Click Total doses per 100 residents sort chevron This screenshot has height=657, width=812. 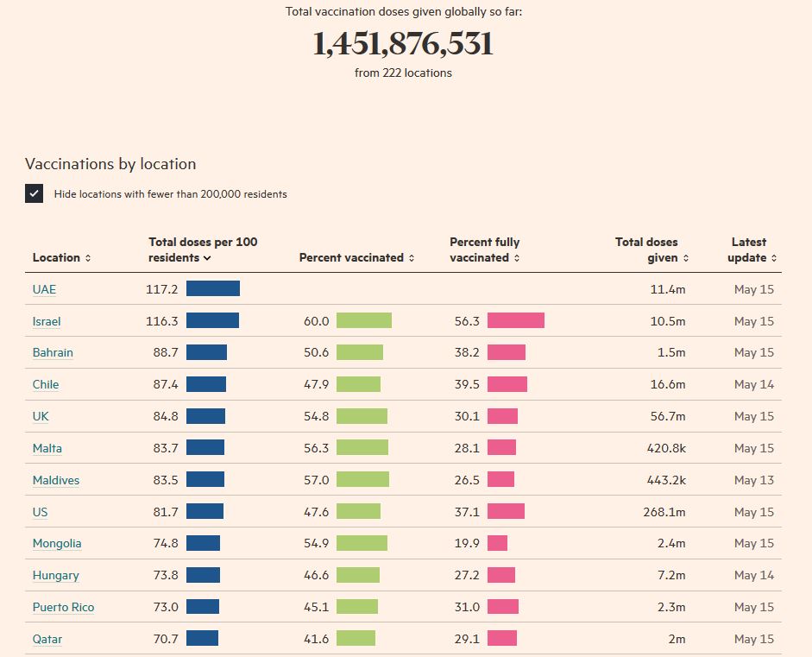click(207, 258)
